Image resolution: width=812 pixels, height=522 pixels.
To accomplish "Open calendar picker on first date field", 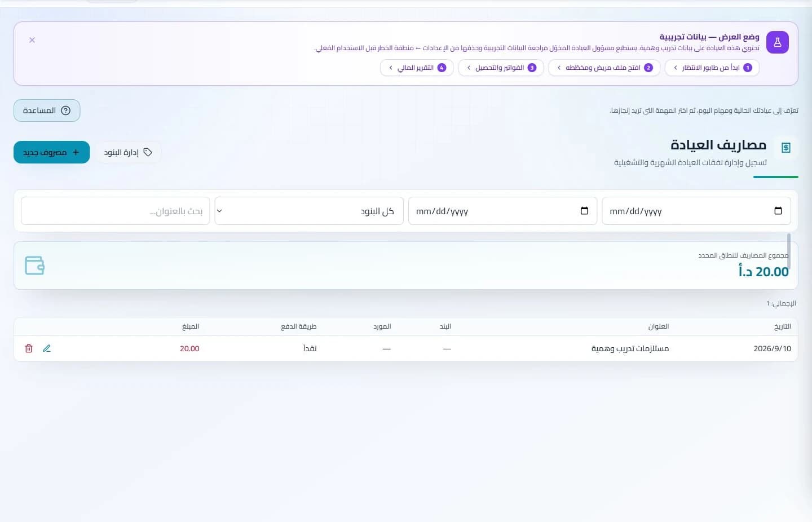I will [778, 211].
